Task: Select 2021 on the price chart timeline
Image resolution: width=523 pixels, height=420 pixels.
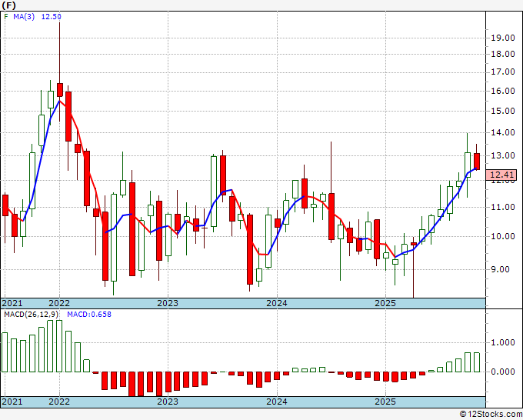Action: tap(12, 303)
